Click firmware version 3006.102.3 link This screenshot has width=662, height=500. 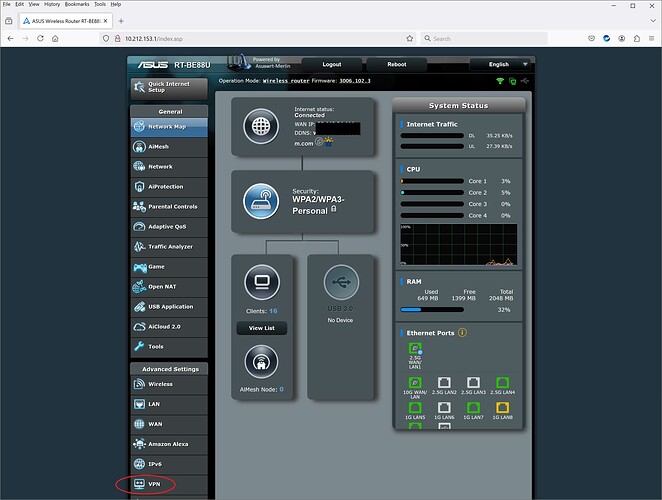[x=355, y=81]
